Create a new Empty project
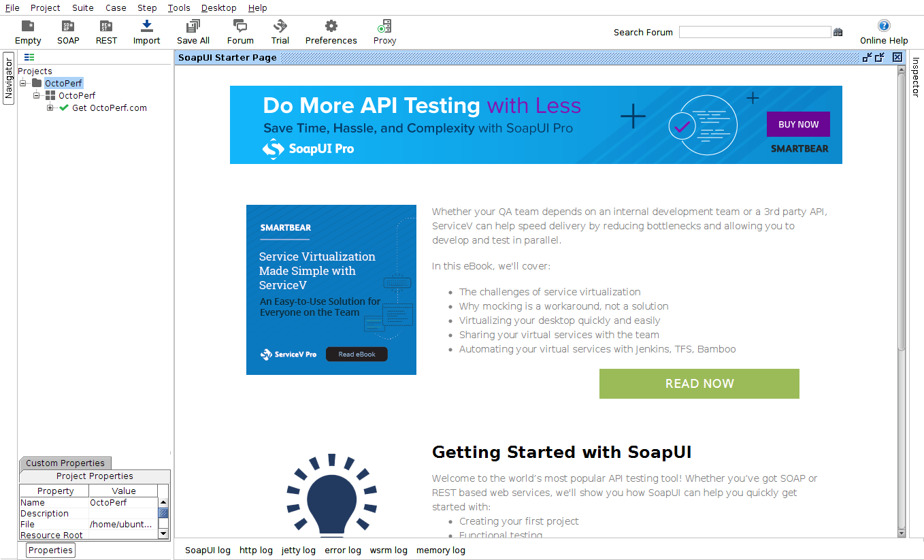Viewport: 924px width, 560px height. click(27, 31)
